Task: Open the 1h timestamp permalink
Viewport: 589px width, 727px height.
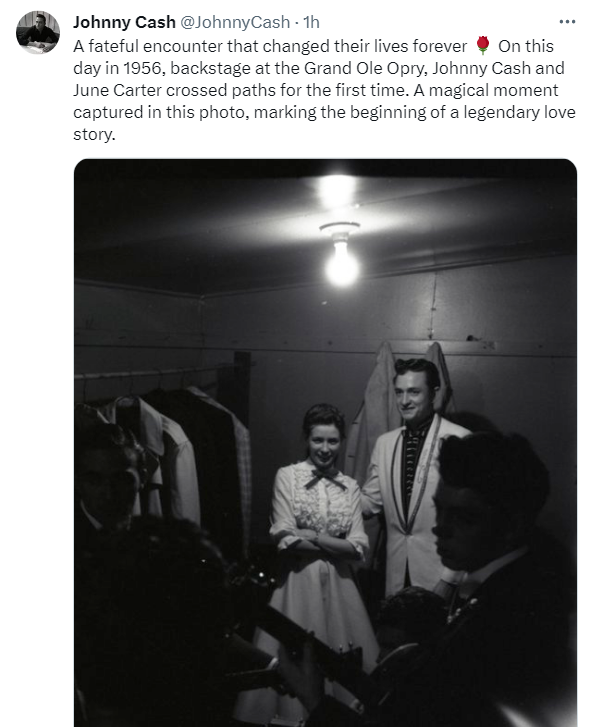Action: point(311,22)
